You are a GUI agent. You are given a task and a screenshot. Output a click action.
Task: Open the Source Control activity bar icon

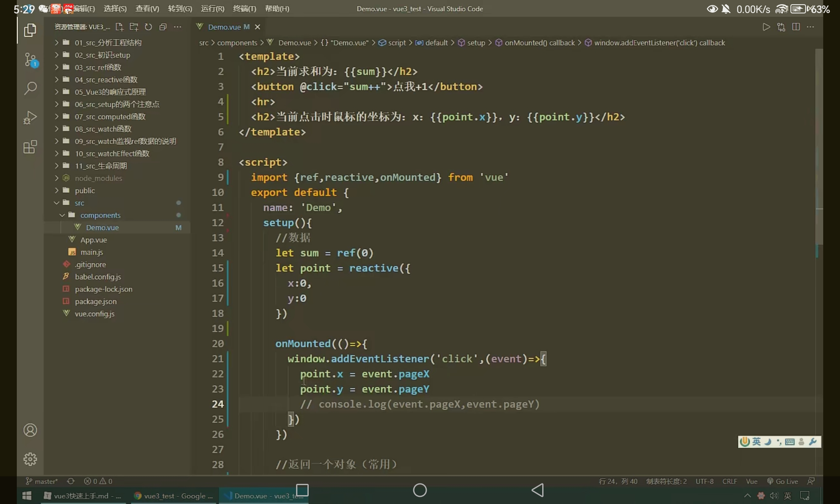coord(30,59)
